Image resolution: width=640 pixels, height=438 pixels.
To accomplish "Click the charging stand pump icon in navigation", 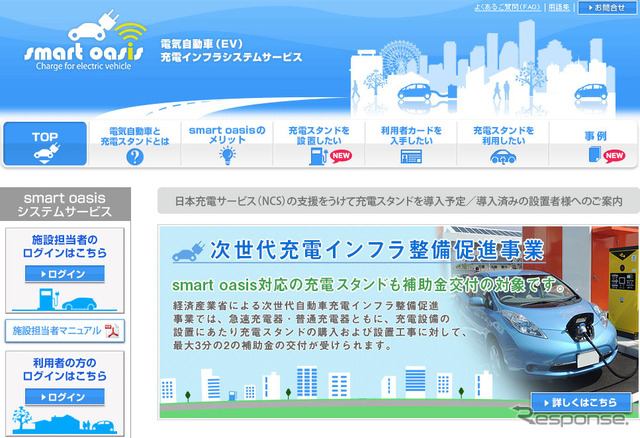I will [x=318, y=156].
